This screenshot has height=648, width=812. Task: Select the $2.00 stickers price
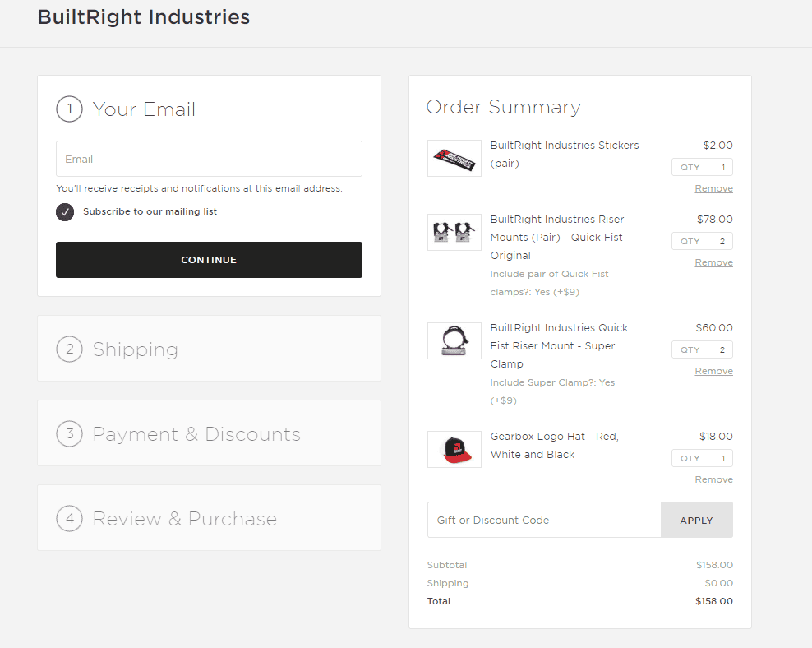coord(717,145)
